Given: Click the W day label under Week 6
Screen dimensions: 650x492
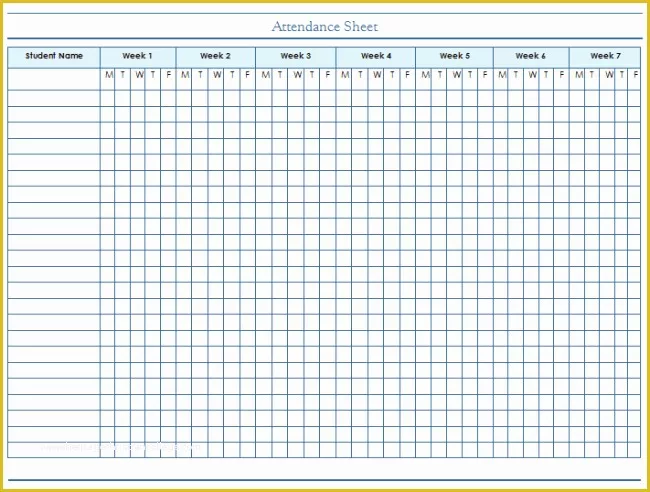Looking at the screenshot, I should click(533, 75).
